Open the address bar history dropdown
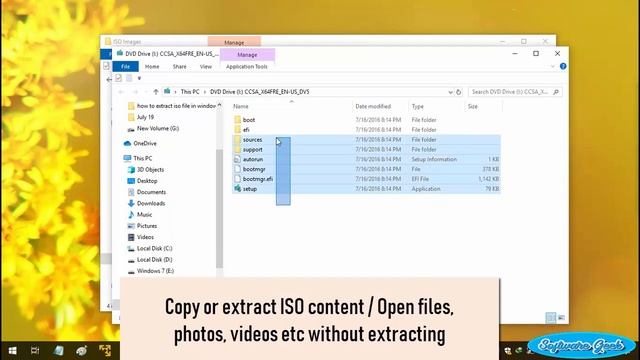Viewport: 640px width, 360px height. pos(450,92)
